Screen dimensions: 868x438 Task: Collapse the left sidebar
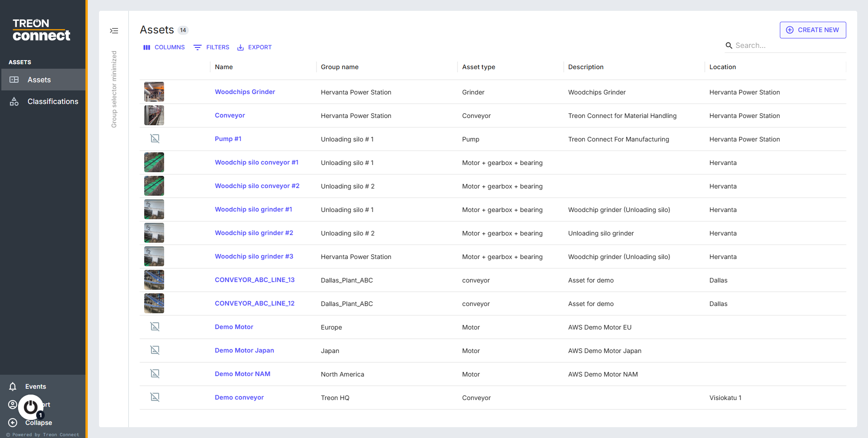[x=38, y=423]
